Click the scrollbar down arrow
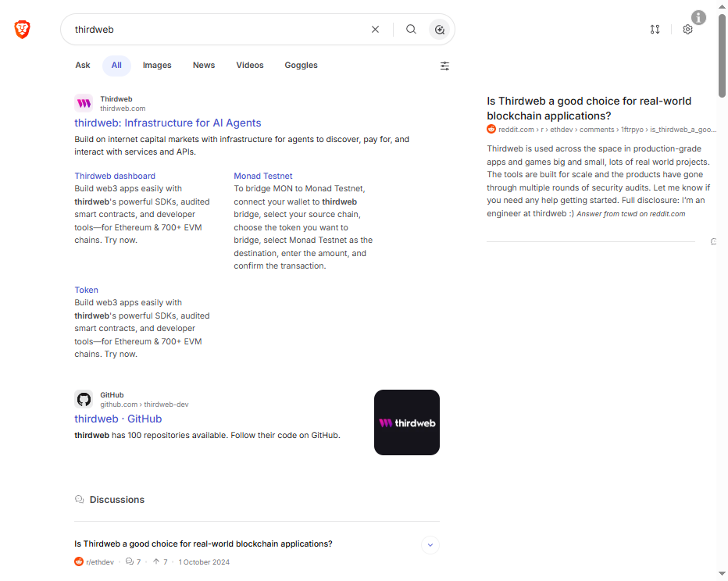 tap(722, 573)
